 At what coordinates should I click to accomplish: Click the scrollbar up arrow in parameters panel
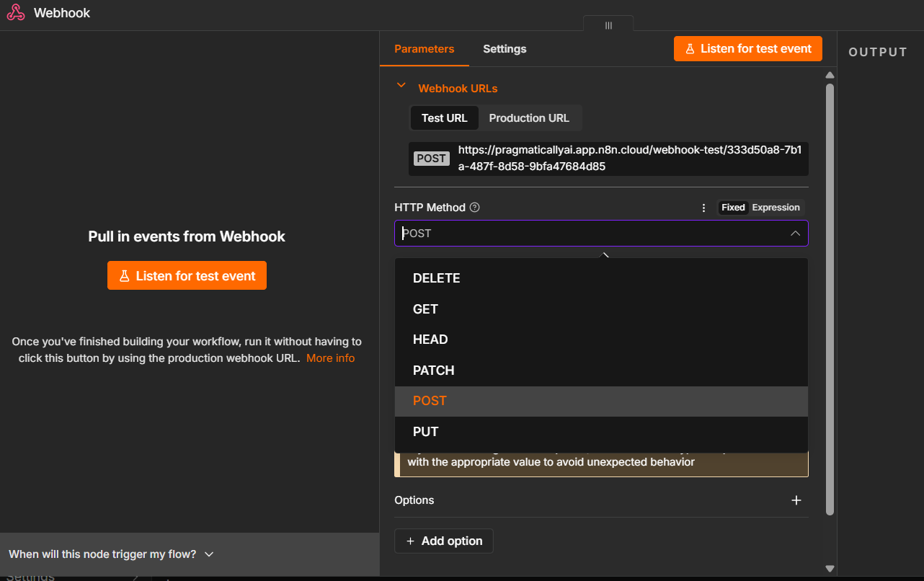(x=830, y=75)
